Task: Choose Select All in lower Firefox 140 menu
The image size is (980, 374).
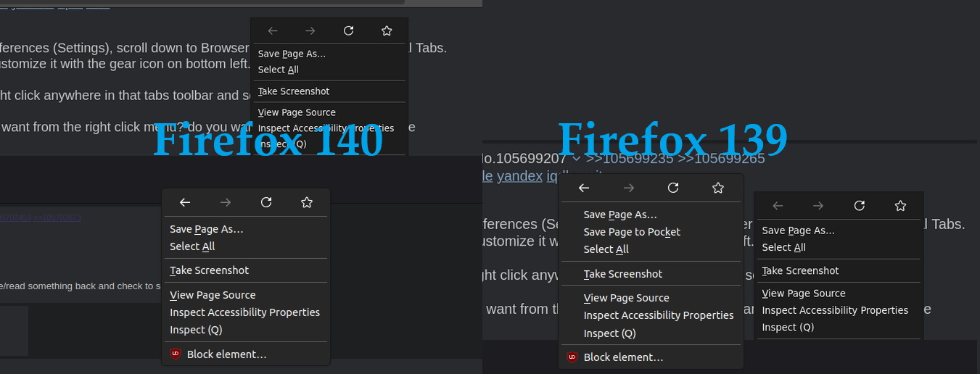Action: pos(192,246)
